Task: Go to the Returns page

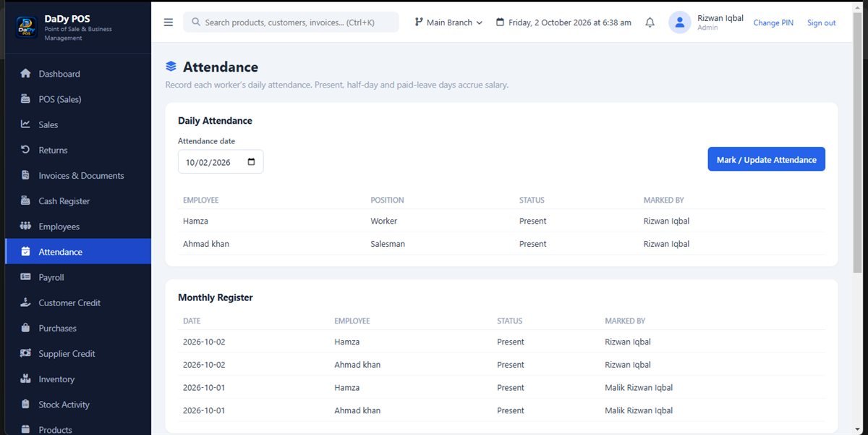Action: point(78,150)
